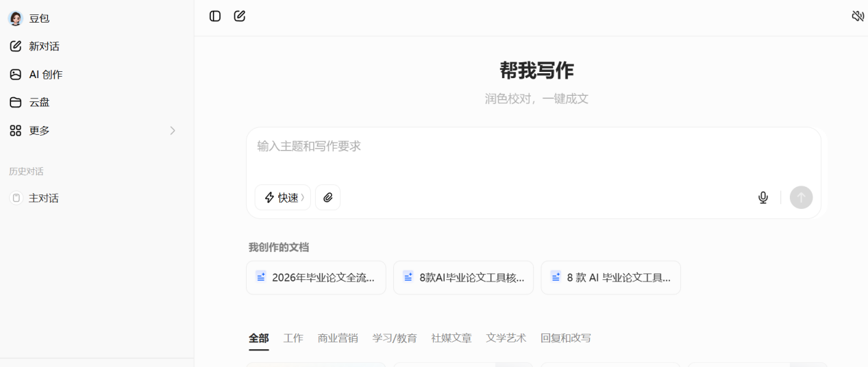This screenshot has height=367, width=868.
Task: Click the paperclip attachment icon
Action: tap(328, 198)
